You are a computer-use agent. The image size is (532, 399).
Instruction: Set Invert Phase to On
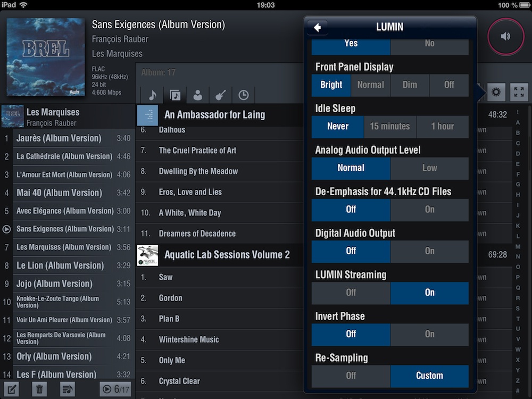pyautogui.click(x=429, y=335)
